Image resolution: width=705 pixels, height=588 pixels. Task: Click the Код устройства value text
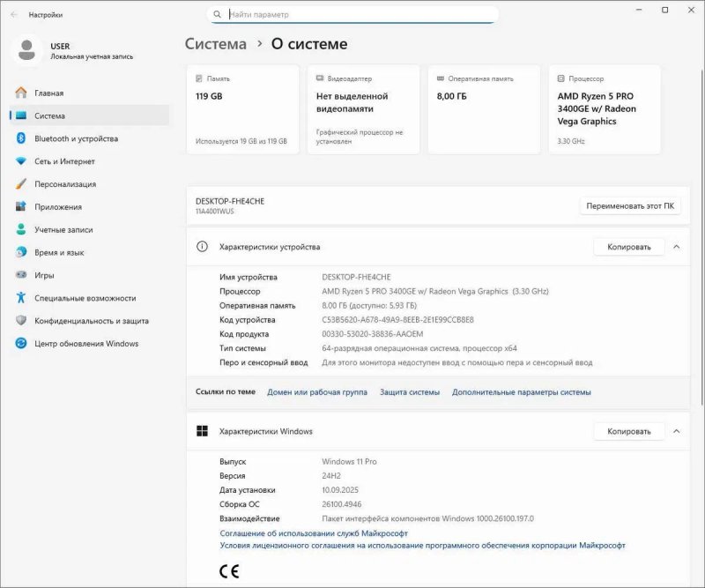click(x=398, y=320)
